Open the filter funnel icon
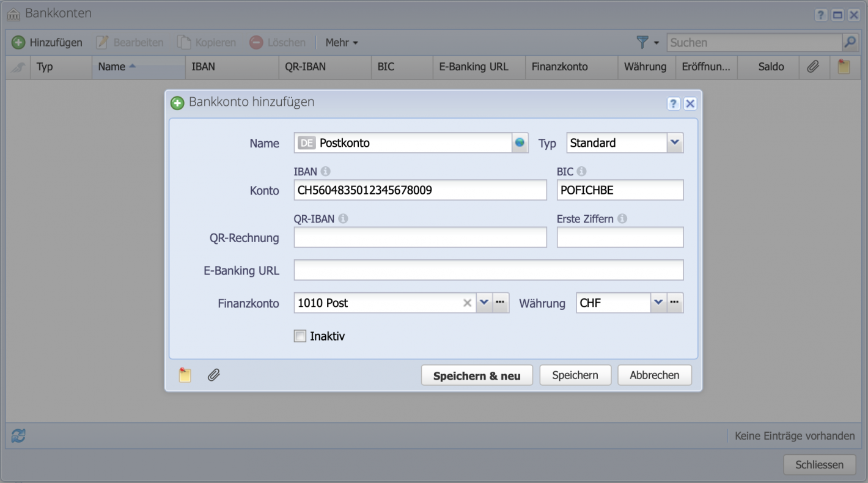This screenshot has height=483, width=868. (643, 42)
